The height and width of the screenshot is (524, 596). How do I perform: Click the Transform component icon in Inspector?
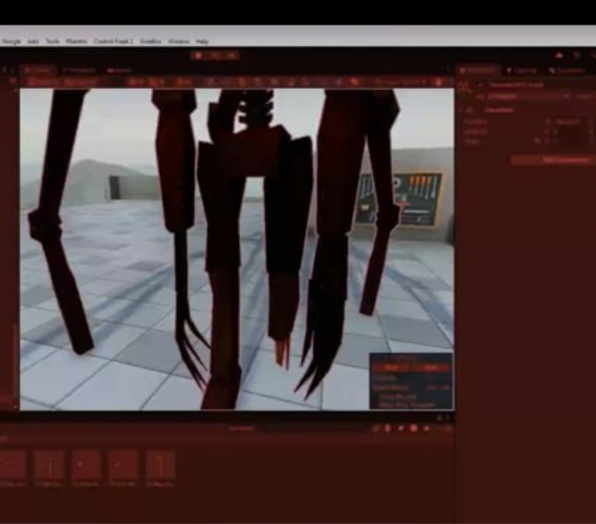[470, 110]
